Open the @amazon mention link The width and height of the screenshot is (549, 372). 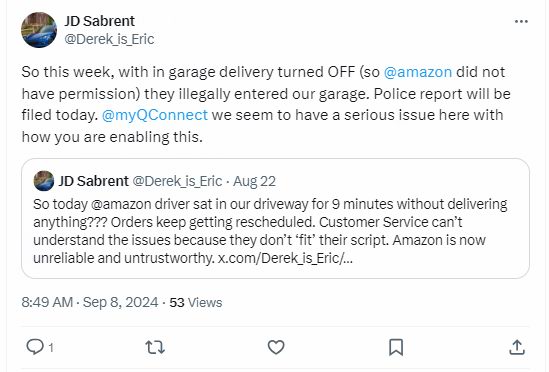point(418,72)
